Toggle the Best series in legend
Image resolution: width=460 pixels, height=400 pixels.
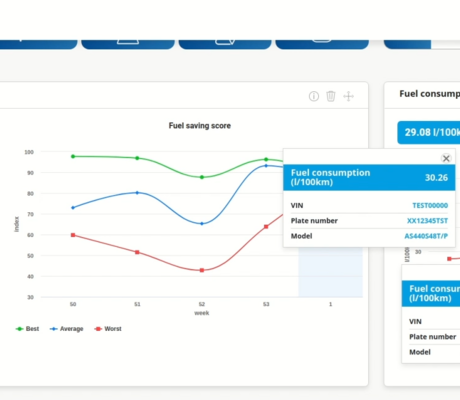(27, 329)
